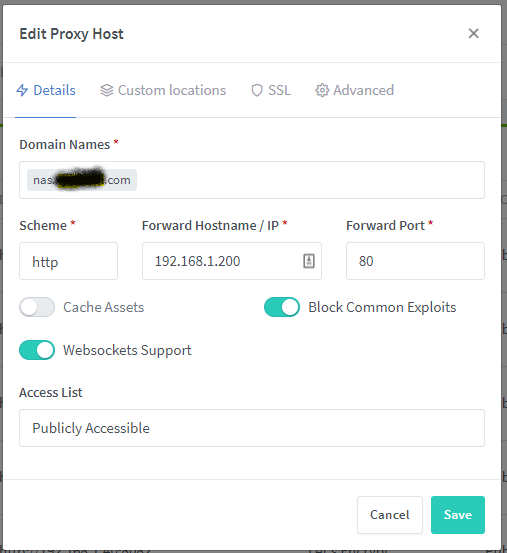Switch to the Custom locations tab
The height and width of the screenshot is (553, 507).
tap(163, 90)
